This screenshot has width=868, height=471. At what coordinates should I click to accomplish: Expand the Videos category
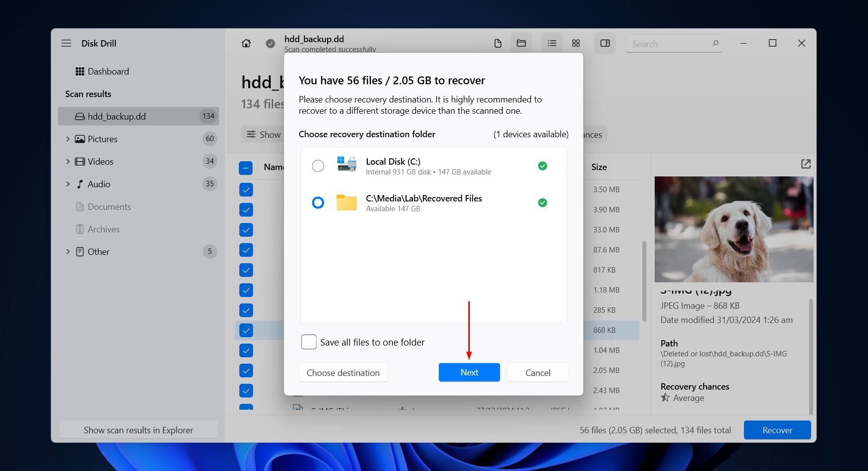pyautogui.click(x=68, y=161)
